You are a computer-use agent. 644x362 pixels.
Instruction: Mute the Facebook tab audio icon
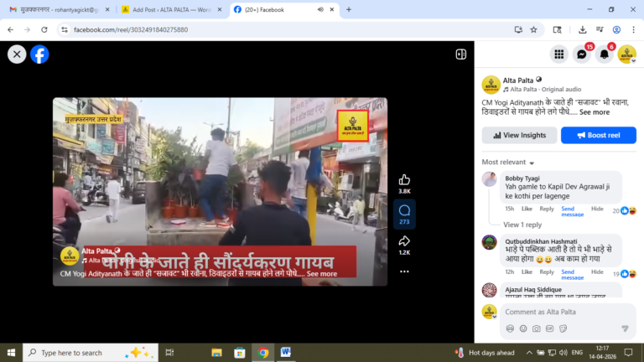[320, 9]
